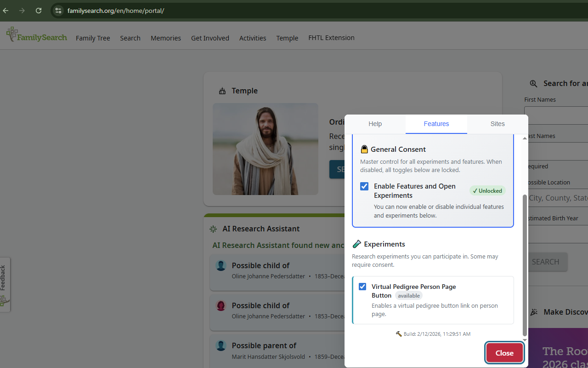Click the Make Discoveries celebration icon
Screen dimensions: 588x368
tap(534, 312)
